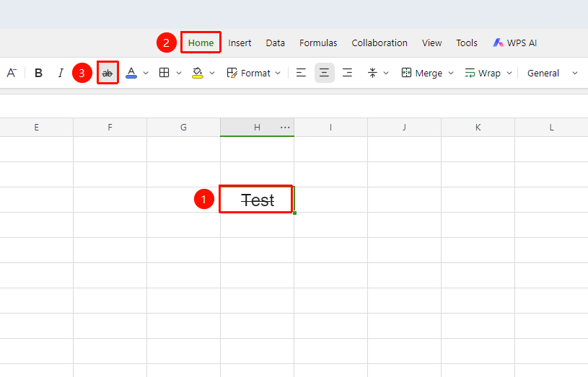Select column H header
588x377 pixels.
(x=257, y=128)
